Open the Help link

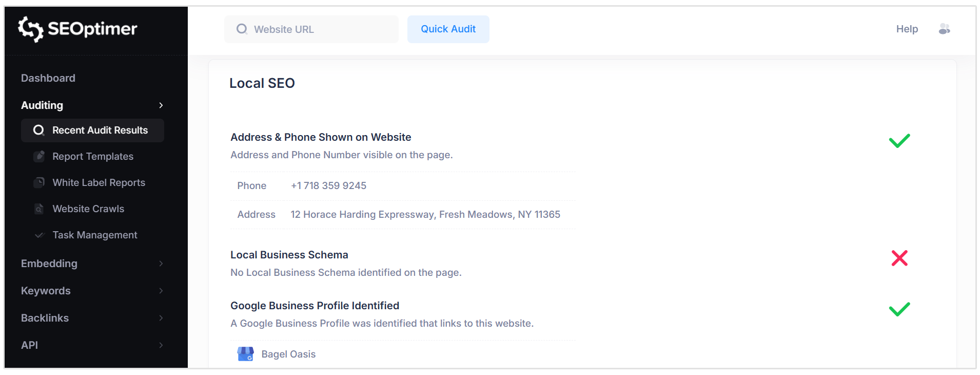click(x=907, y=29)
